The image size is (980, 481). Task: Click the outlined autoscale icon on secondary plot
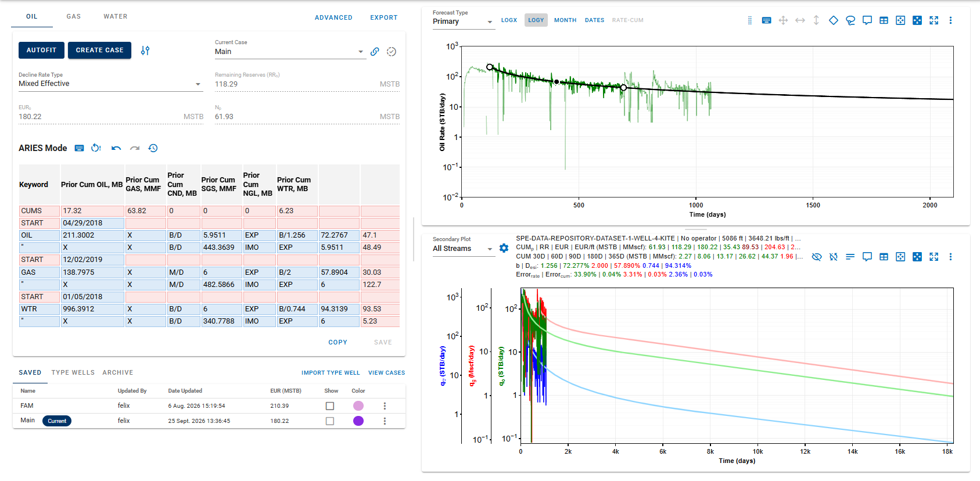click(x=900, y=257)
